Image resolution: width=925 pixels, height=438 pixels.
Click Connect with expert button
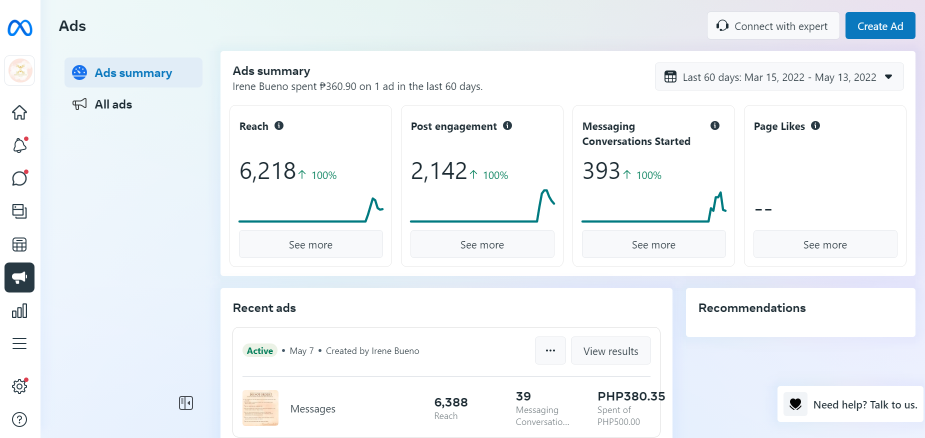773,26
